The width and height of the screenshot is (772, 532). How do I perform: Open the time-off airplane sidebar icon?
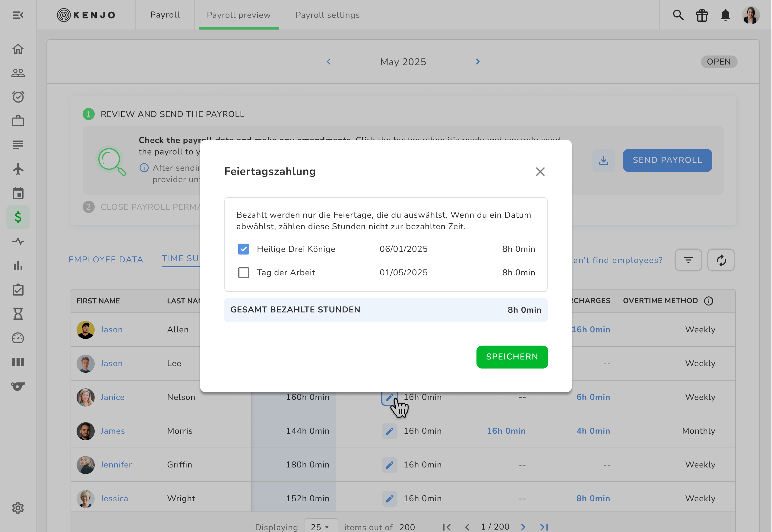[18, 169]
